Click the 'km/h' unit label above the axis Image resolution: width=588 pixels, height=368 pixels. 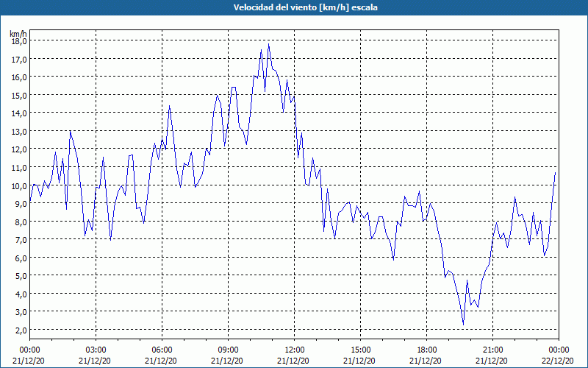pyautogui.click(x=18, y=34)
